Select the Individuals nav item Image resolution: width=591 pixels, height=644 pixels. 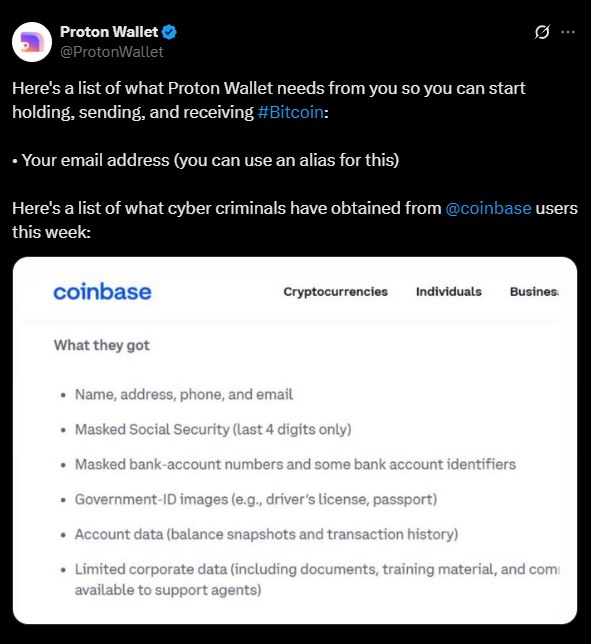448,292
